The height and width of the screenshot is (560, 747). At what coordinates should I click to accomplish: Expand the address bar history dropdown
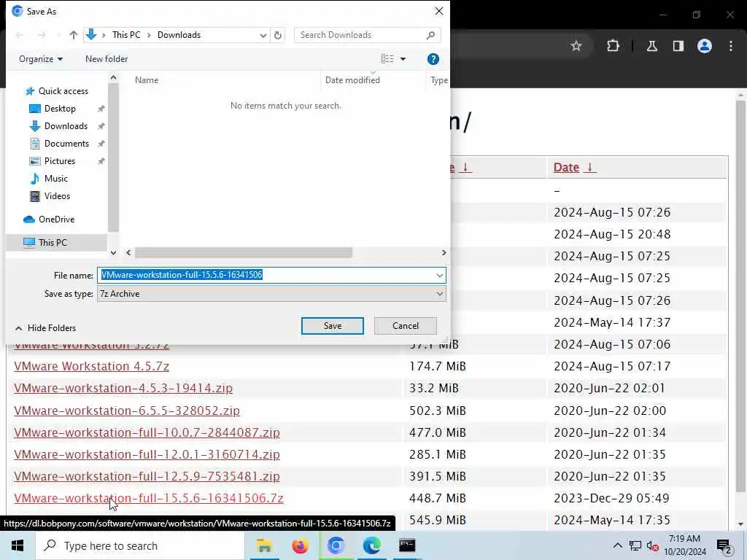(263, 35)
